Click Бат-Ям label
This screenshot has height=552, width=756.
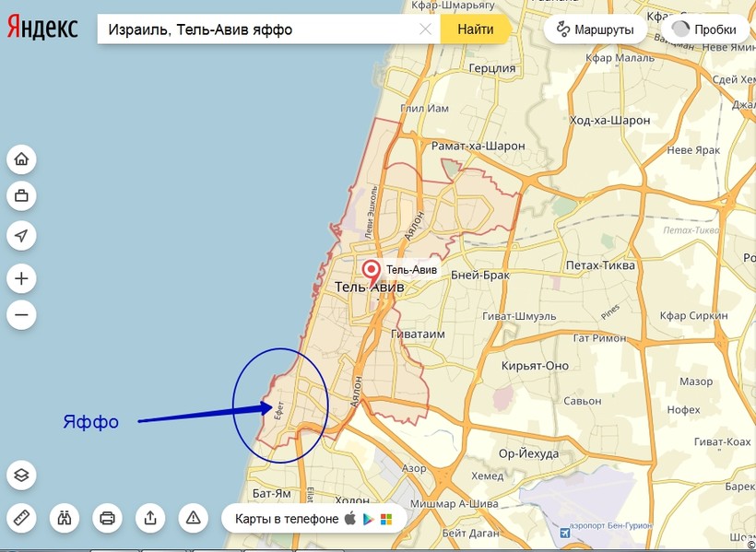click(x=271, y=493)
